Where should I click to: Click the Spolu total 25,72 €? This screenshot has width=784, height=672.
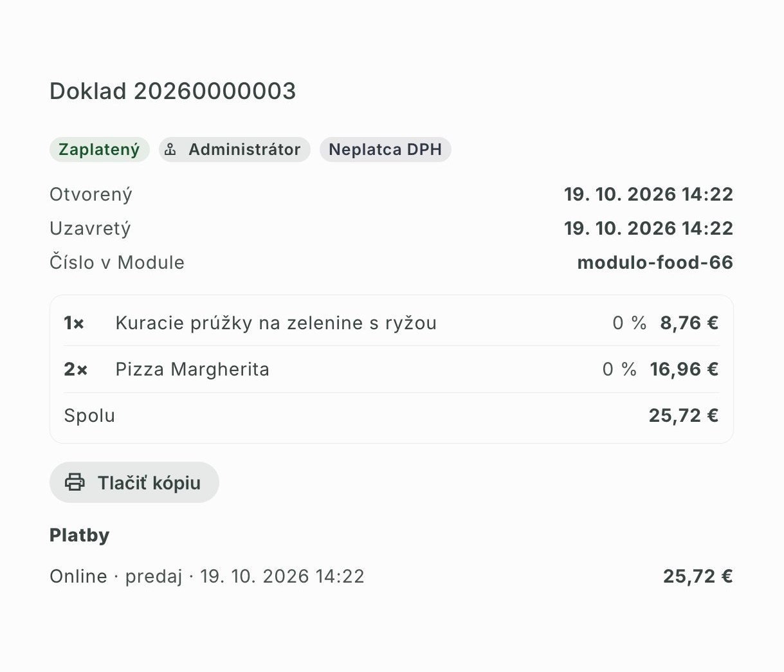click(683, 415)
